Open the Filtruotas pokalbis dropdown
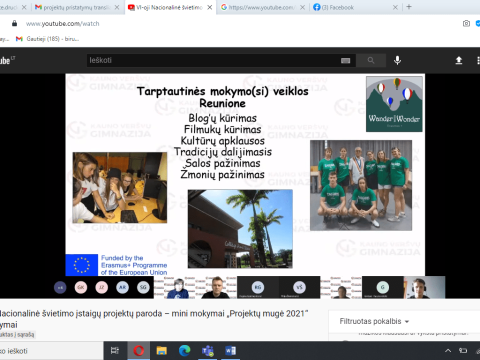480x360 pixels. click(x=374, y=321)
